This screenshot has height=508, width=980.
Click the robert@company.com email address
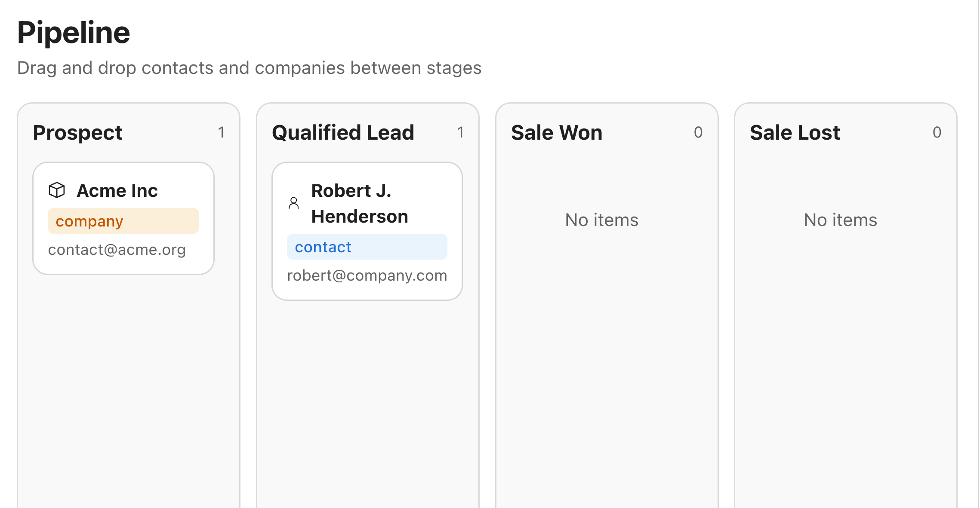367,275
